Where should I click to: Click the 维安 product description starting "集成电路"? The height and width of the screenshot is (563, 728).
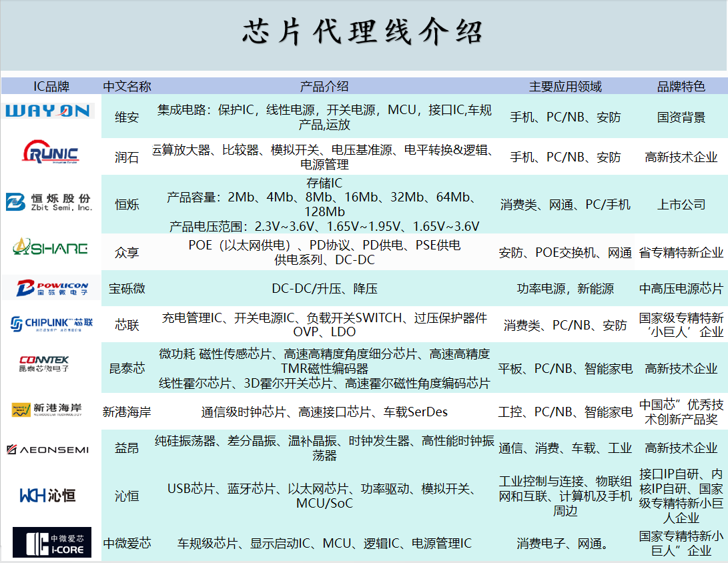click(324, 117)
